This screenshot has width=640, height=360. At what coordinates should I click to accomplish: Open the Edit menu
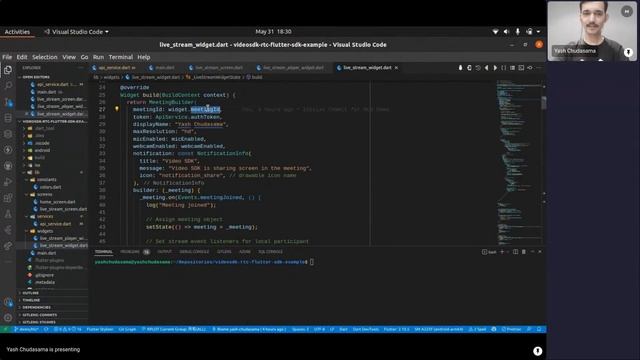[22, 57]
